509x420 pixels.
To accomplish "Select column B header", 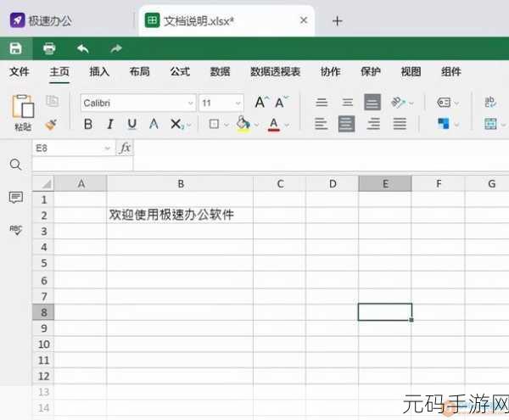I will (181, 183).
